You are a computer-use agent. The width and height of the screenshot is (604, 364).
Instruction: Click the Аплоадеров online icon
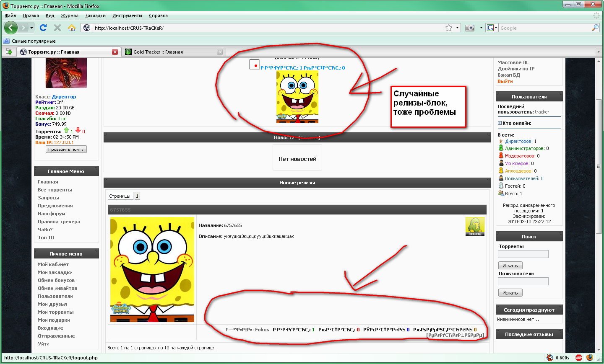click(x=501, y=170)
